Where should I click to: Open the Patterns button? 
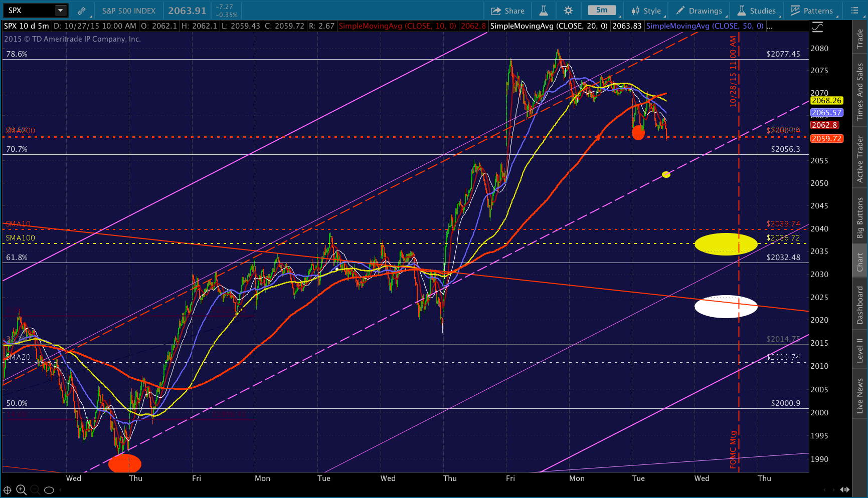[x=812, y=11]
